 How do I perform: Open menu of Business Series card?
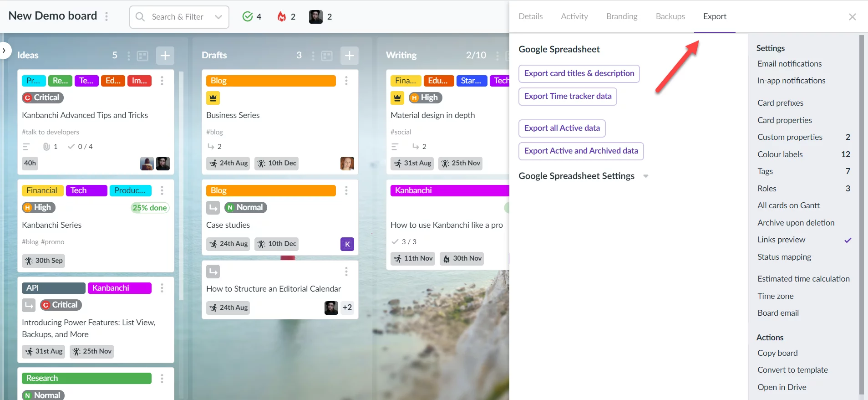pos(346,81)
